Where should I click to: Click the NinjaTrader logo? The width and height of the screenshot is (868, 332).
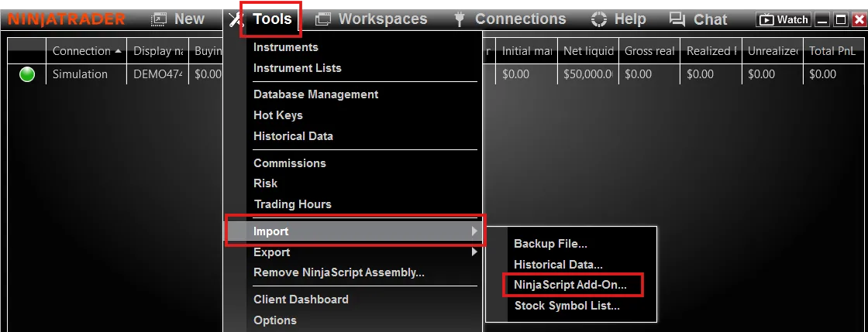pyautogui.click(x=67, y=19)
